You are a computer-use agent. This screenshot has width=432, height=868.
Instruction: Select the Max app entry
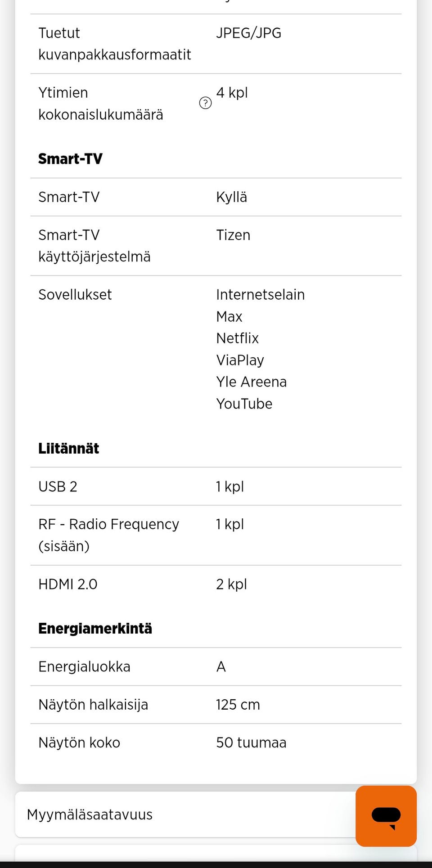pos(229,317)
